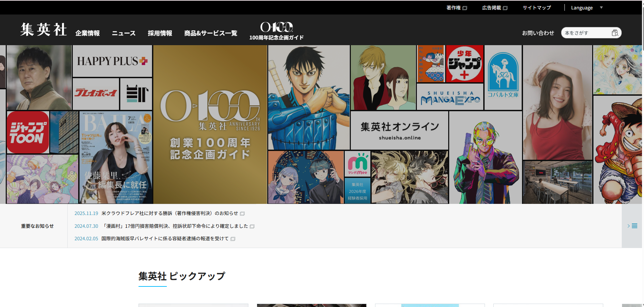Open the glass office building photo tile
644x307 pixels.
(64, 132)
